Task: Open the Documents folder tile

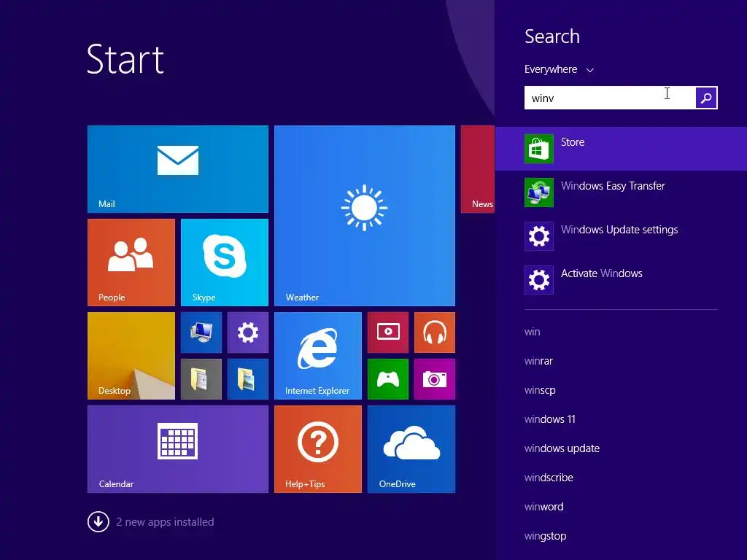Action: pos(201,379)
